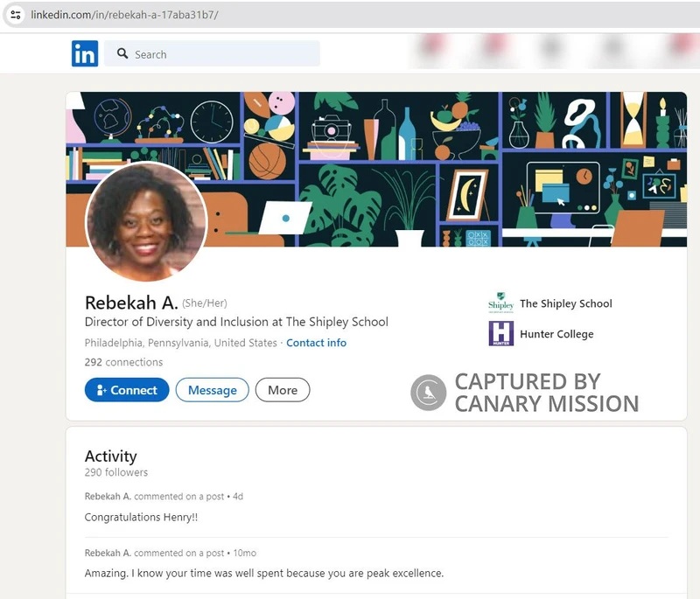Open Rebekah's profile photo

tap(145, 222)
